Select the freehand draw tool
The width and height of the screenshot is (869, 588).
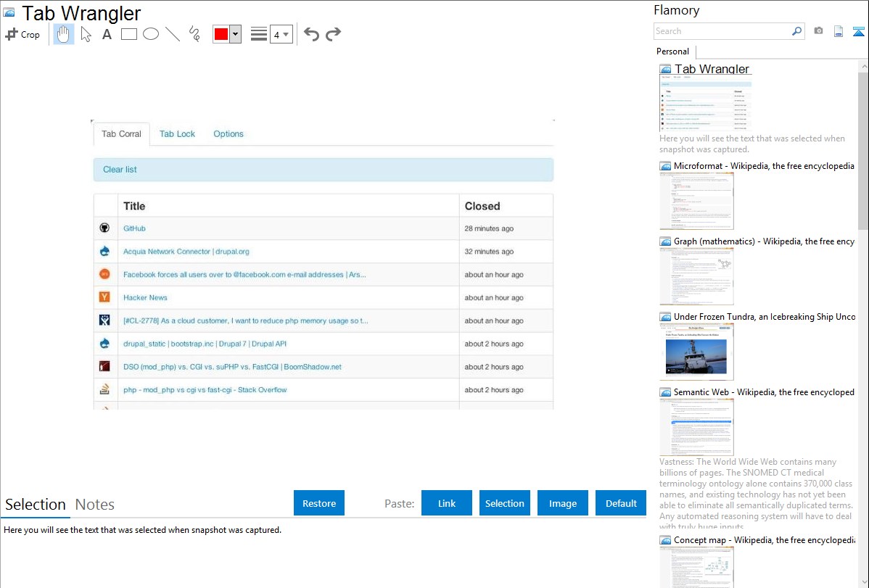coord(194,34)
